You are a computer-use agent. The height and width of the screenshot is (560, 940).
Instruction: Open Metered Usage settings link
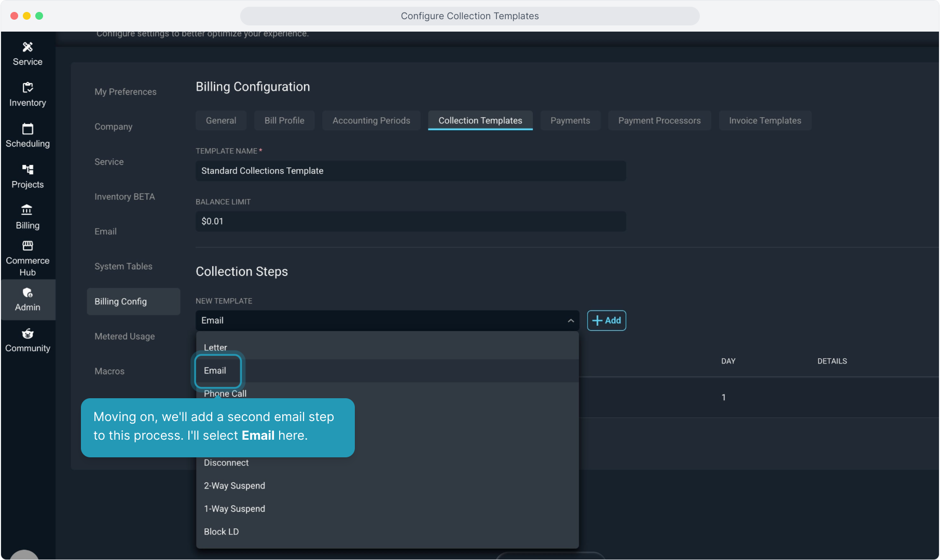[125, 337]
